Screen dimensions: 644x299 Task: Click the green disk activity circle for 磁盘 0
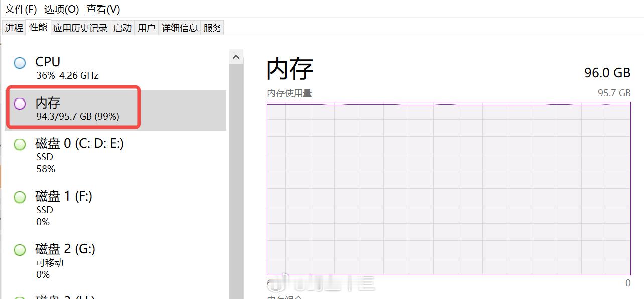[x=19, y=144]
